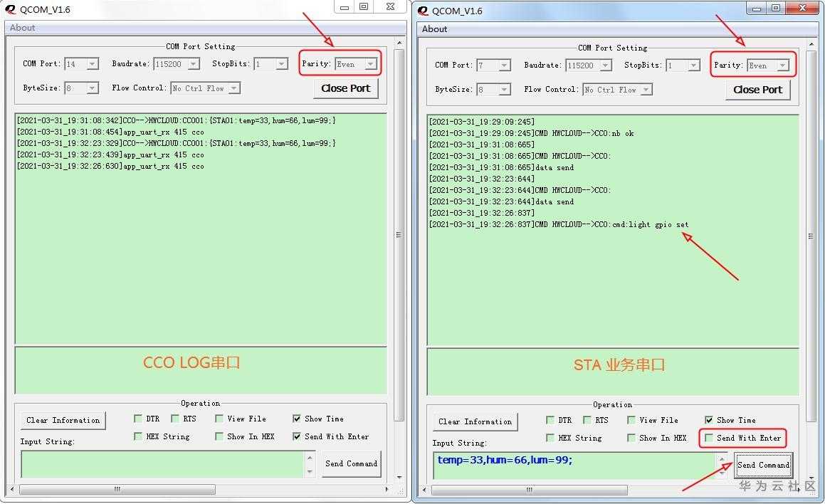Click input field stepper down arrow in left window
This screenshot has height=504, width=825.
coord(310,471)
